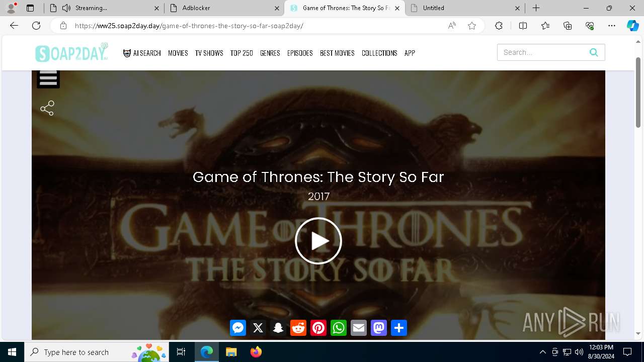Open AI Search in the nav bar
Image resolution: width=644 pixels, height=362 pixels.
pos(142,53)
